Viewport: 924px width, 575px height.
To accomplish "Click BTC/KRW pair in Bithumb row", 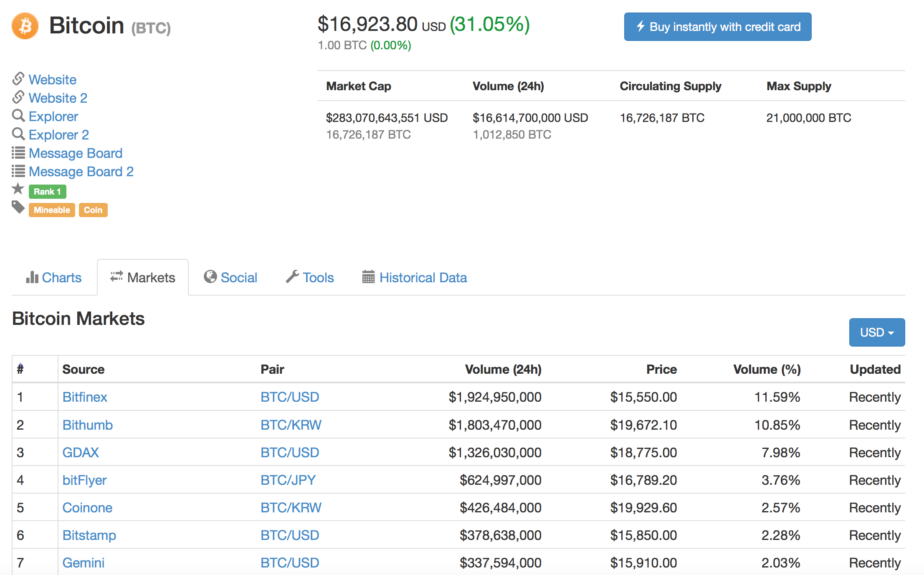I will pyautogui.click(x=291, y=425).
